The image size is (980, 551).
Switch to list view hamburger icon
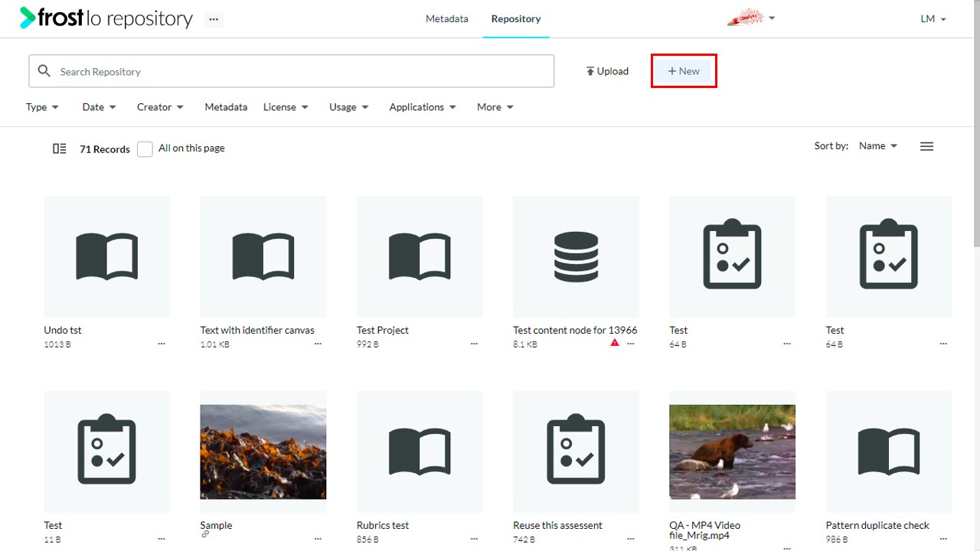point(926,146)
